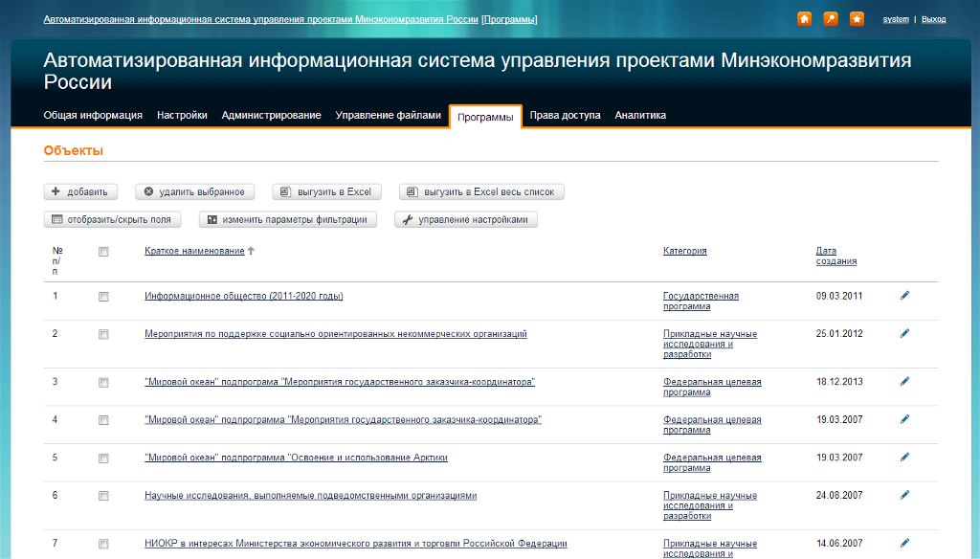Check the box for Информационное общество row

pos(103,297)
